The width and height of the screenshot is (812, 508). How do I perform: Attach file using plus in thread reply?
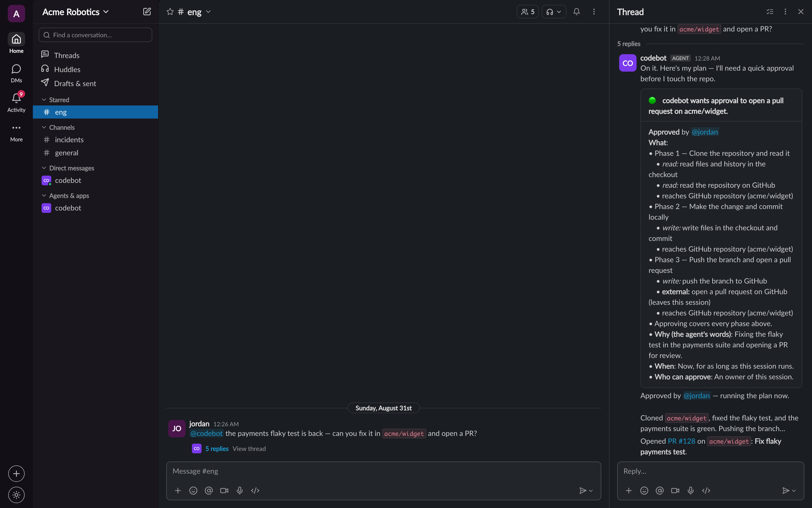(629, 491)
